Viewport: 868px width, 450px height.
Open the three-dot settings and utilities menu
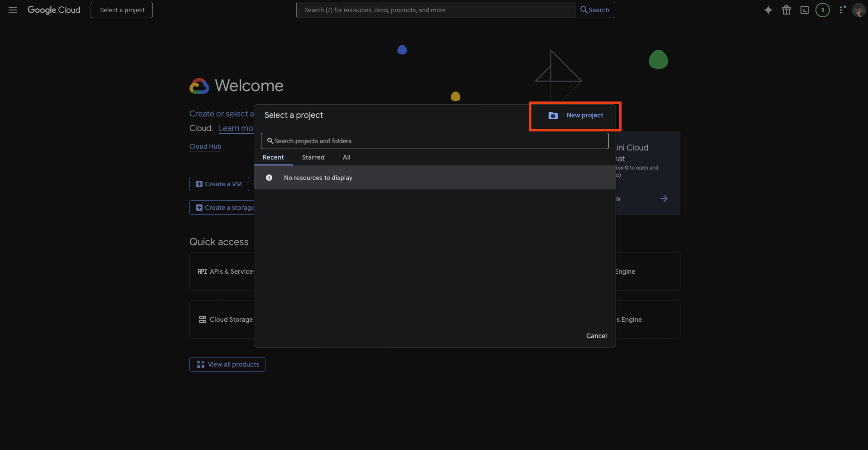(x=842, y=10)
